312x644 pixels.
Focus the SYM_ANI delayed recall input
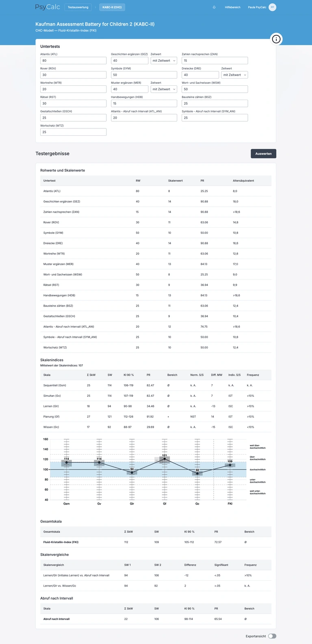[214, 117]
